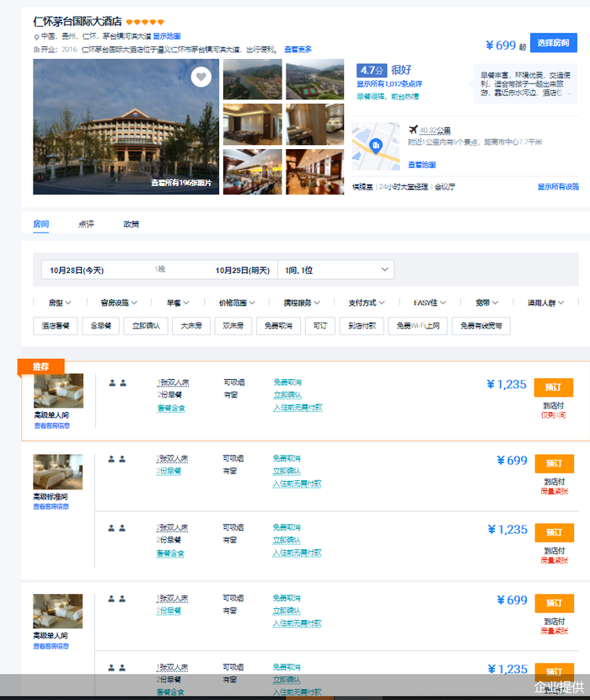Viewport: 590px width, 700px height.
Task: Open the recommended 高级单人间 room thumbnail
Action: pyautogui.click(x=58, y=391)
